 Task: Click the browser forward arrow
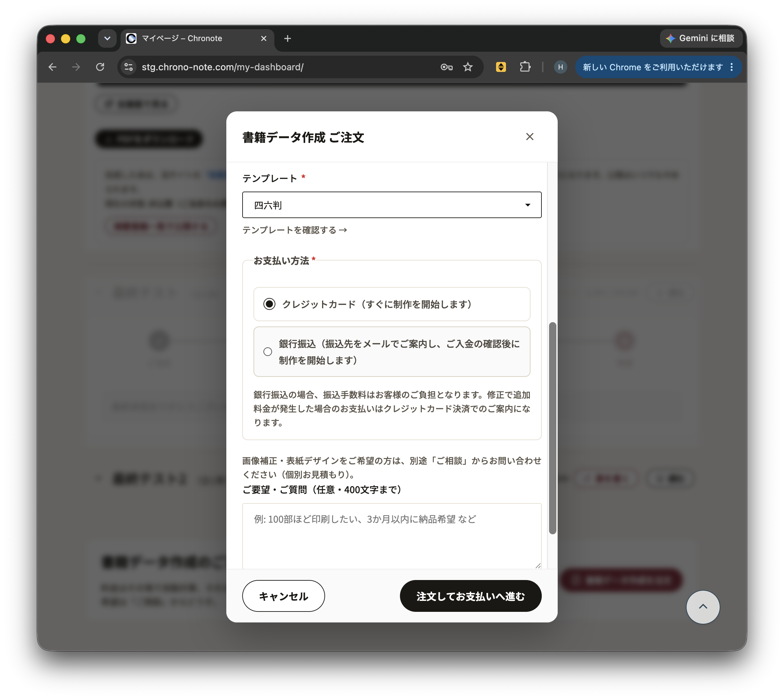pyautogui.click(x=76, y=67)
